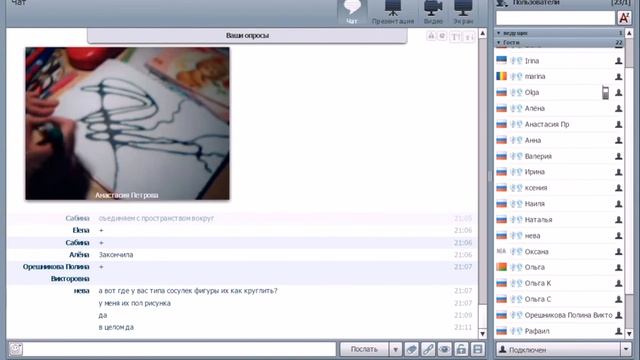This screenshot has width=640, height=360.
Task: Click the person icon in Ольга К row
Action: point(619,283)
